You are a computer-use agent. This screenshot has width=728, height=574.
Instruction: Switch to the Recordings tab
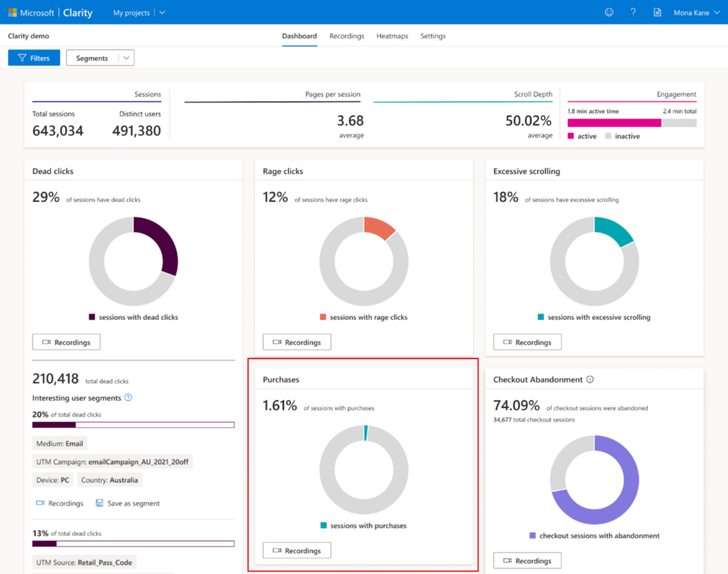coord(347,36)
